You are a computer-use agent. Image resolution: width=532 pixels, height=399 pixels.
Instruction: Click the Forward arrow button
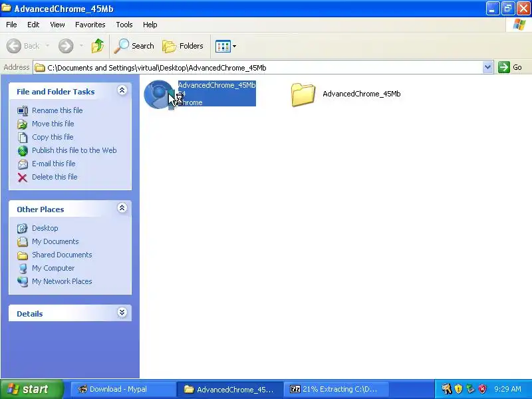(x=65, y=46)
